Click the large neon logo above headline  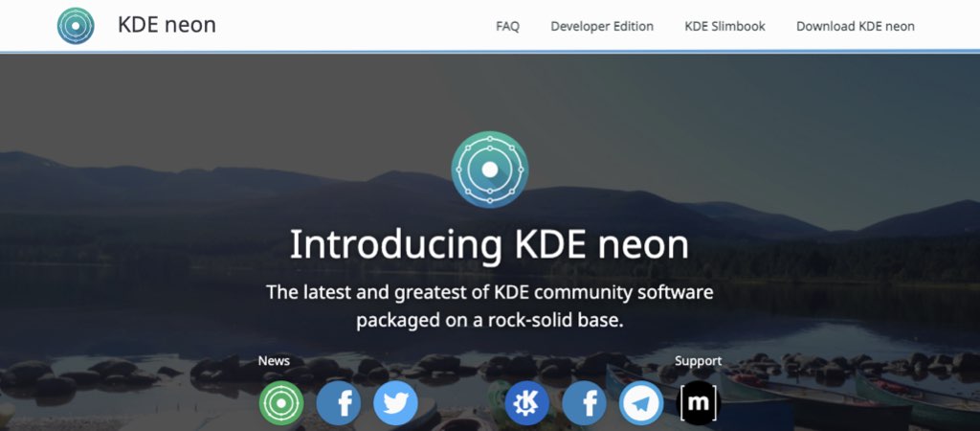pos(490,169)
